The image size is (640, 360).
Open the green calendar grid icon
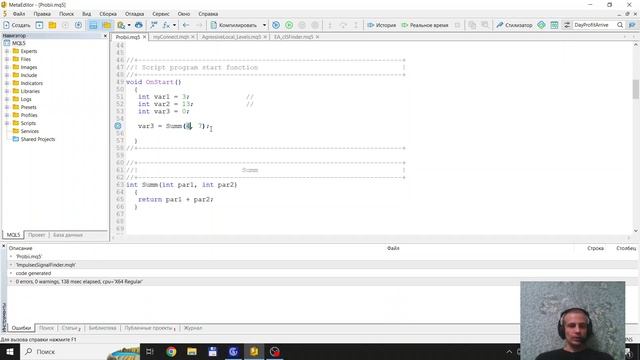pos(554,25)
